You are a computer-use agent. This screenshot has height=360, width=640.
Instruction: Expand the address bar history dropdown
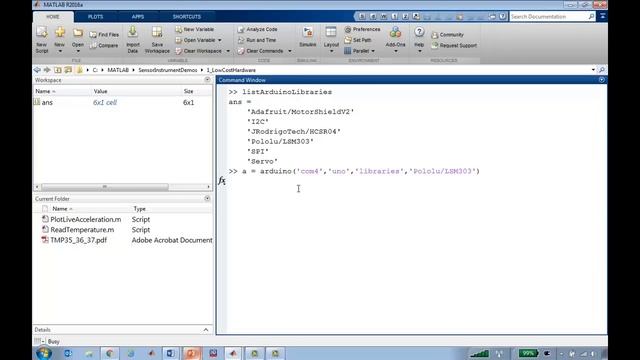[593, 70]
